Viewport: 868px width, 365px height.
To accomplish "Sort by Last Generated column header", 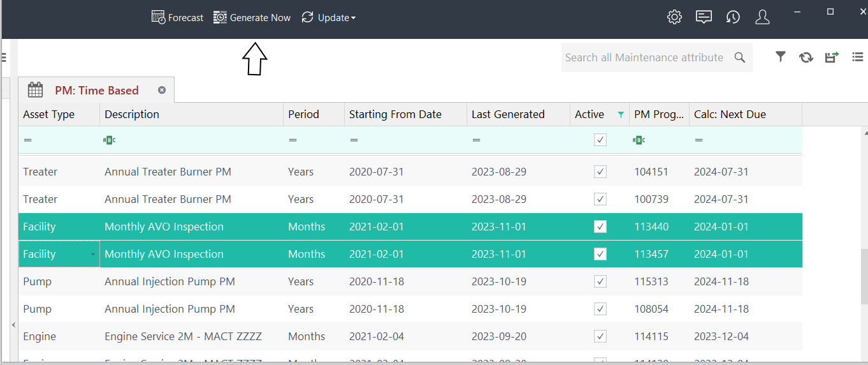I will tap(518, 114).
